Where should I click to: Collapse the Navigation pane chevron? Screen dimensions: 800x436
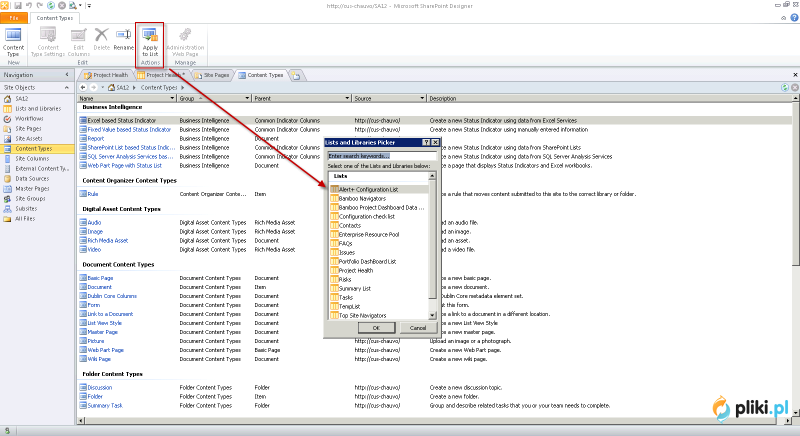pyautogui.click(x=67, y=74)
